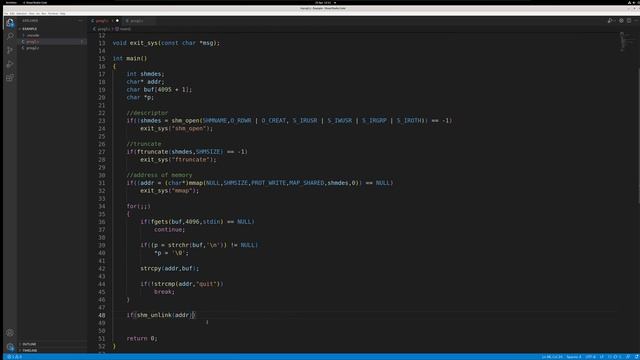Click the unsaved dot on the first editor tab
Screen dimensions: 640x360
(x=117, y=20)
